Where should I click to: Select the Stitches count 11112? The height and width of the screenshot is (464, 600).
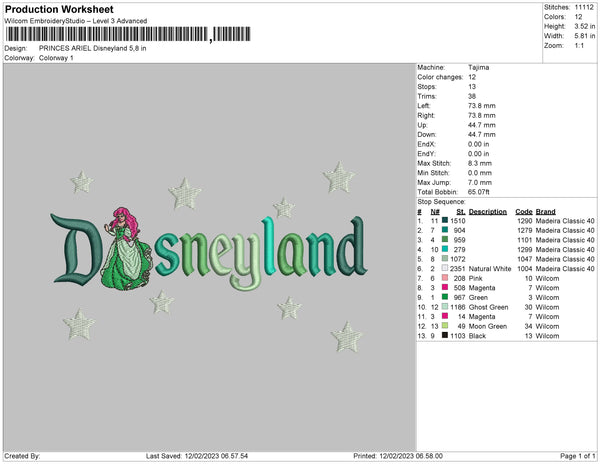(x=584, y=7)
